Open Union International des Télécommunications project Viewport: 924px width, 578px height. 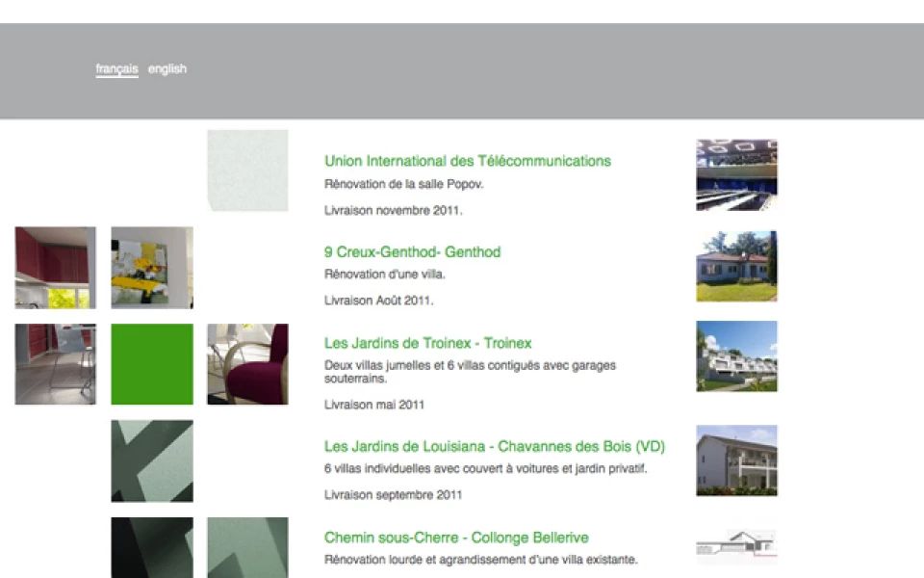coord(468,161)
